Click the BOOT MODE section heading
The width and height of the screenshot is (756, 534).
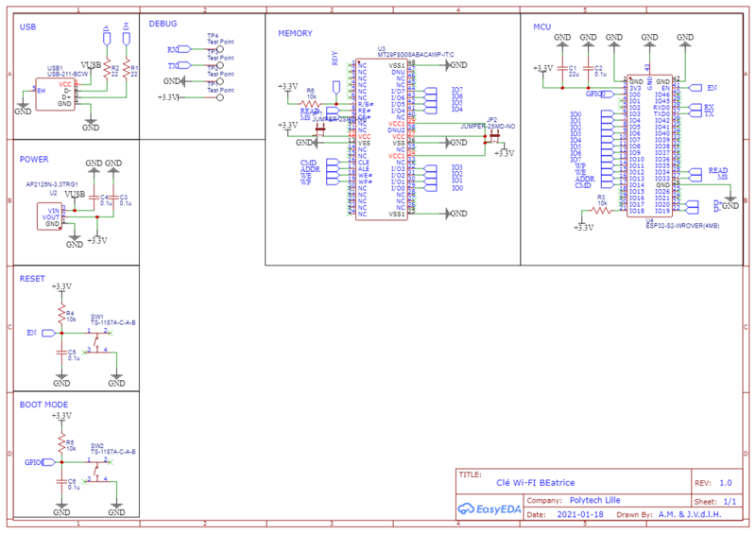(x=43, y=404)
